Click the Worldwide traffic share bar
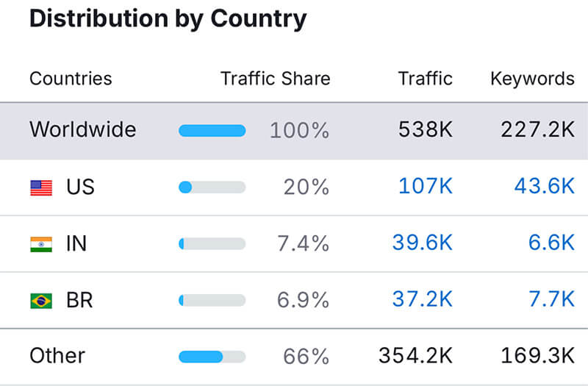 212,131
